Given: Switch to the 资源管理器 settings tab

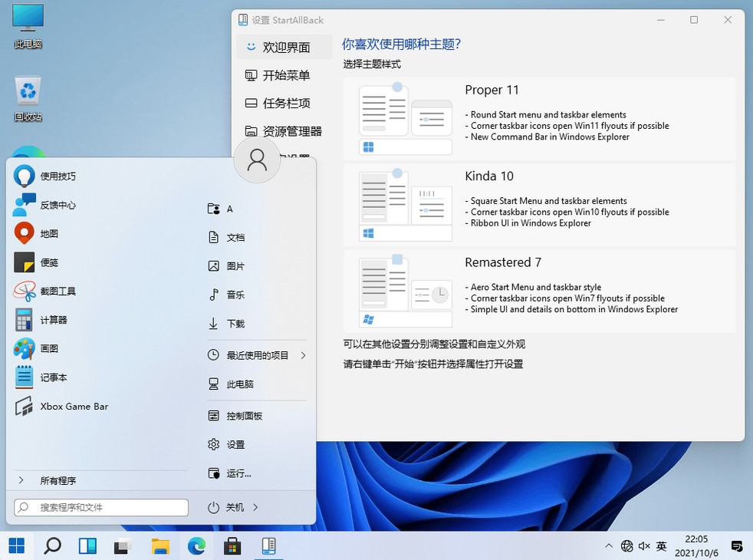Looking at the screenshot, I should (284, 131).
